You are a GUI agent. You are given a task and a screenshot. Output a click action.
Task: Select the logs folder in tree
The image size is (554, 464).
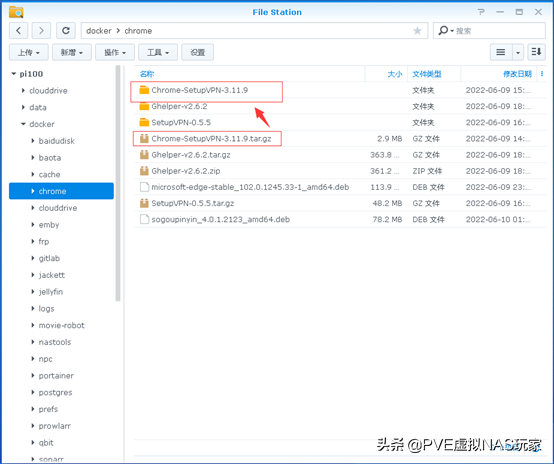click(46, 309)
